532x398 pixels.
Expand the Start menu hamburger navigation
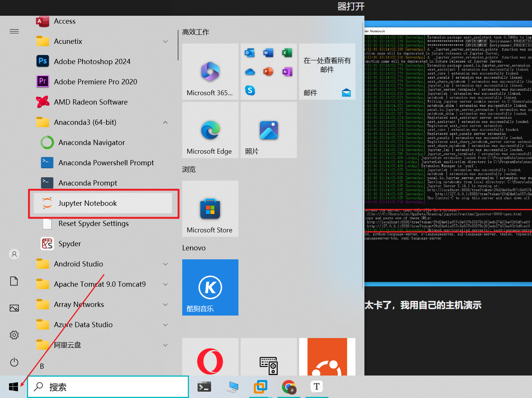click(14, 31)
